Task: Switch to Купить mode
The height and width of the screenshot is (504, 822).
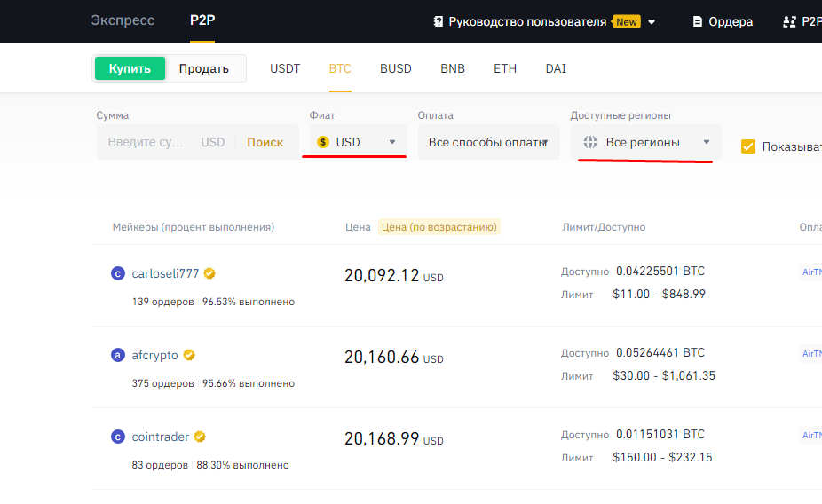Action: [x=130, y=68]
